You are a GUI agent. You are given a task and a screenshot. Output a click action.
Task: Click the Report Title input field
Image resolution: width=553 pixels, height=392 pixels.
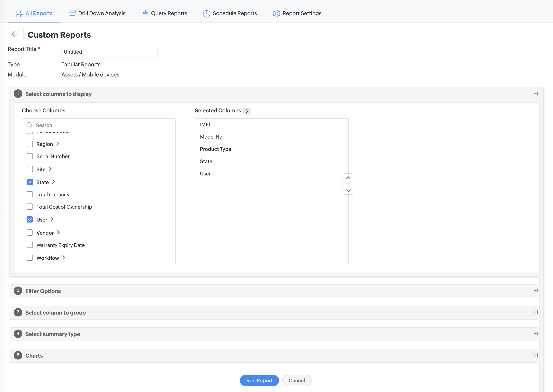click(x=109, y=52)
